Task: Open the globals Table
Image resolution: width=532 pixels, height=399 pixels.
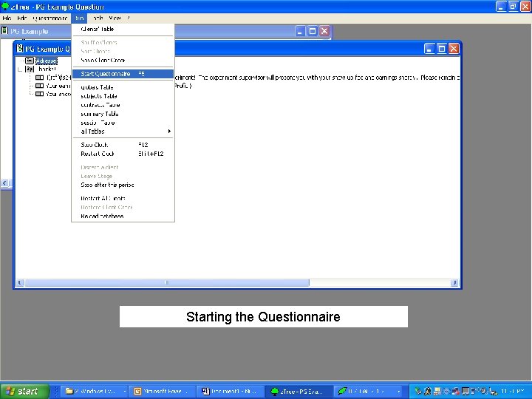Action: [123, 87]
